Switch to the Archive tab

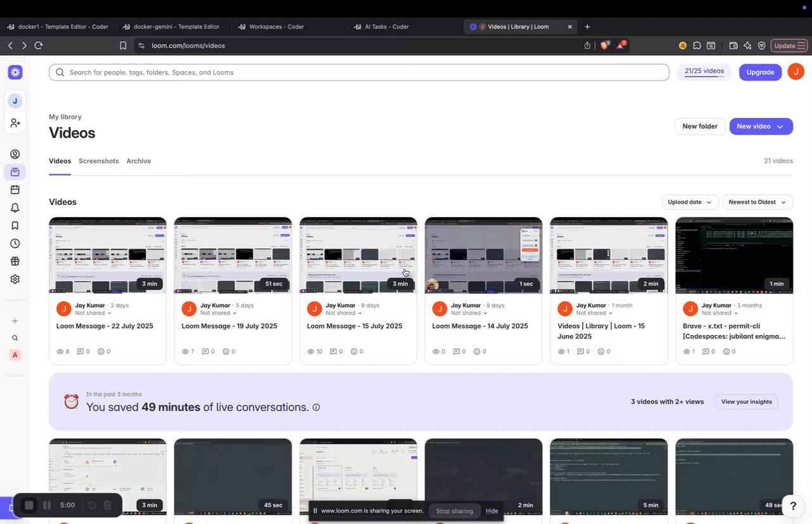138,161
